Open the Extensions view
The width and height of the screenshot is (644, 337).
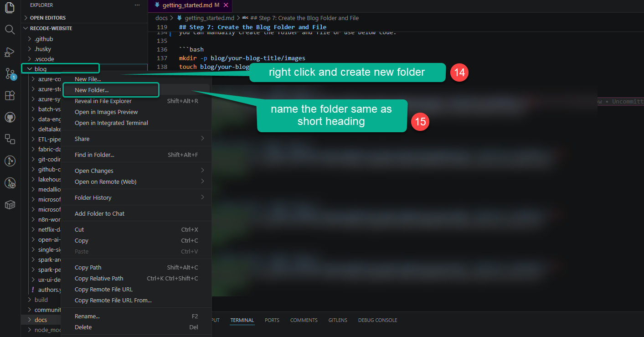tap(10, 95)
